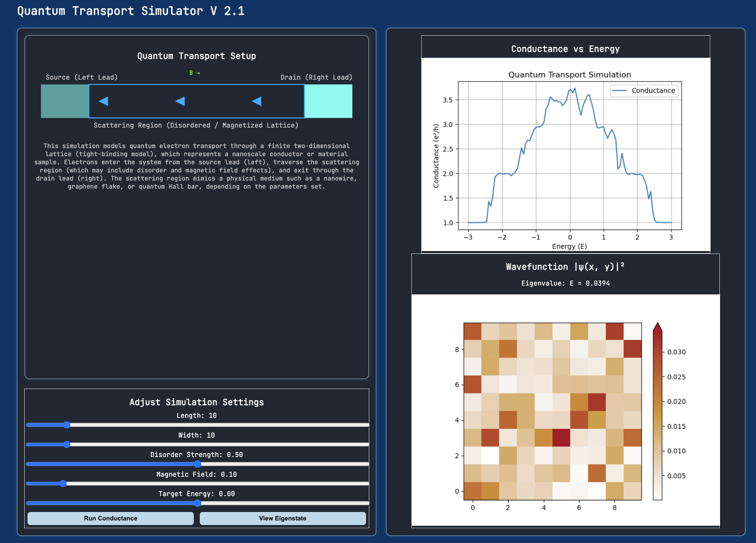The image size is (756, 543).
Task: Click the Source left lead block
Action: [65, 101]
